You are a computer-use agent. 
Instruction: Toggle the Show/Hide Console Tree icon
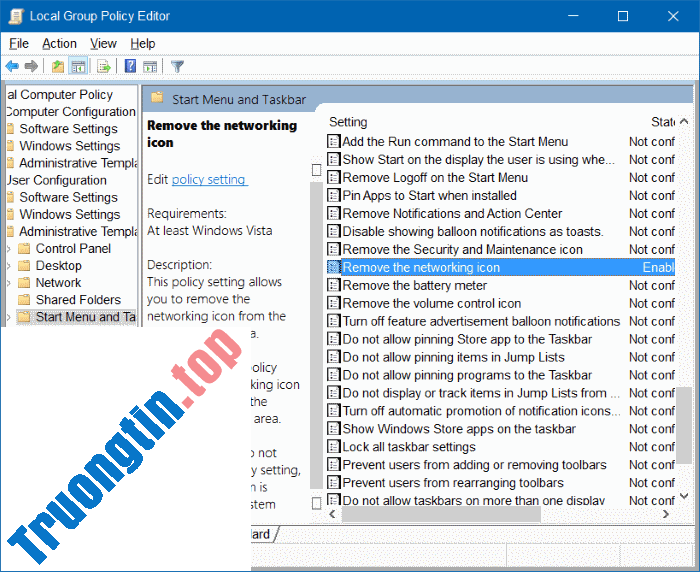(78, 67)
